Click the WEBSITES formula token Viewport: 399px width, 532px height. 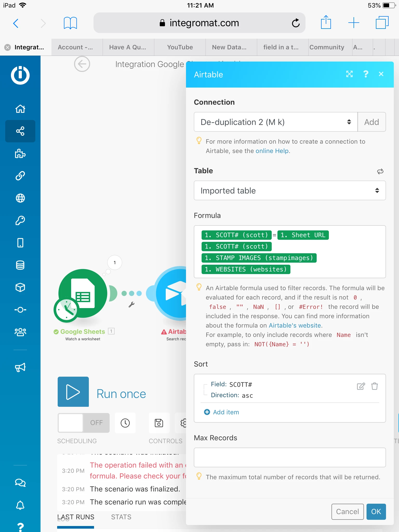[246, 269]
